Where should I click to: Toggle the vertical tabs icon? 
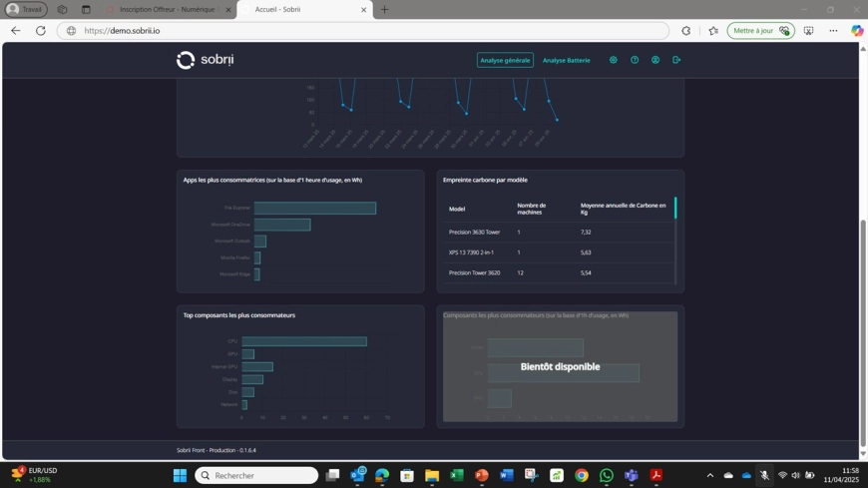point(86,9)
